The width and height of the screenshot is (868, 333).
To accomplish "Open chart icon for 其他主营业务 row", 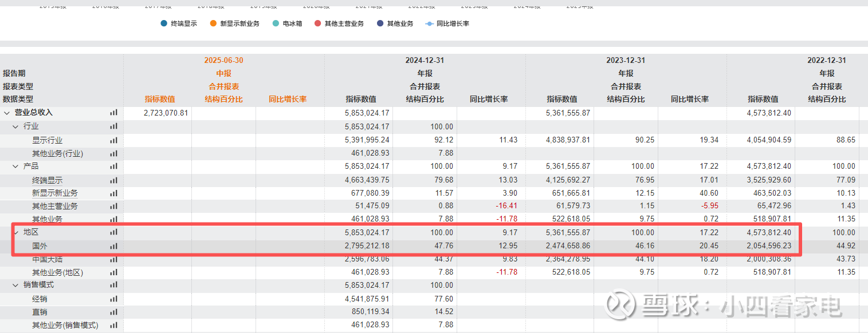I will point(113,206).
